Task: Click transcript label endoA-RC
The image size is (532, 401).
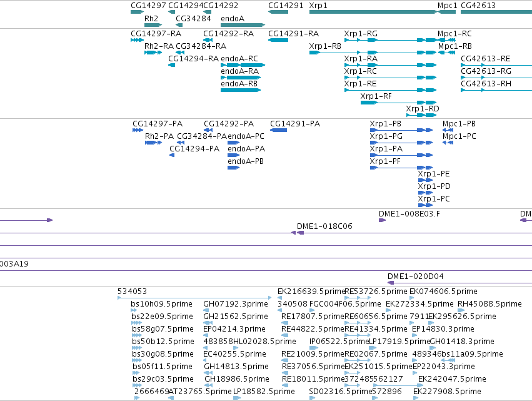Action: (239, 59)
